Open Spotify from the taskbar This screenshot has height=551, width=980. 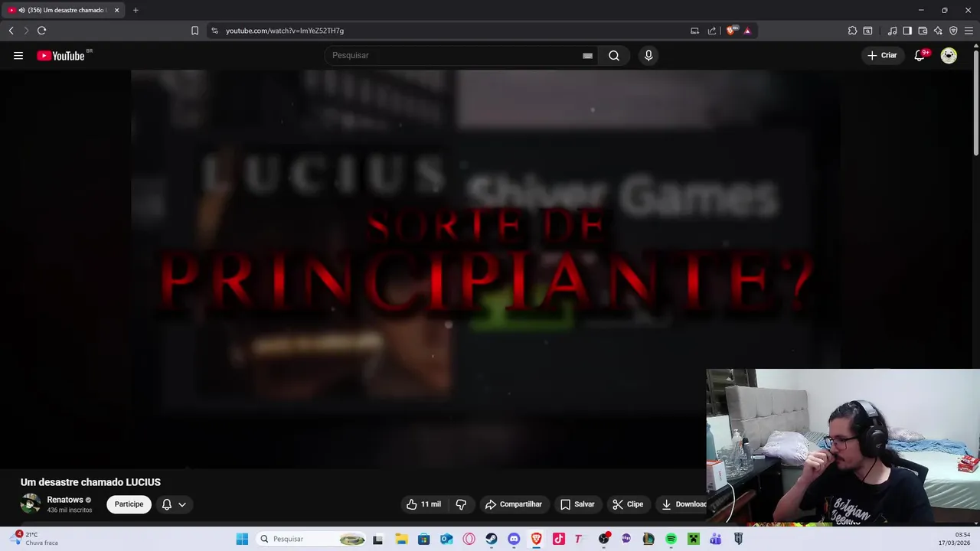pos(671,539)
